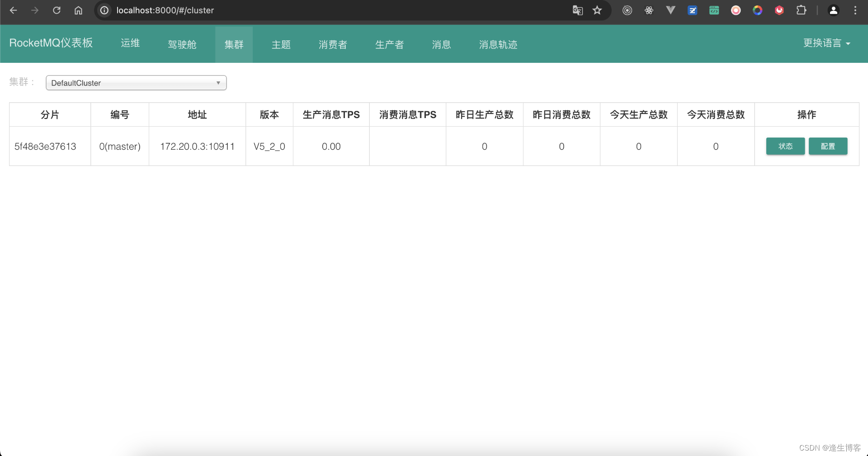The height and width of the screenshot is (456, 868).
Task: Open the translate page icon
Action: [x=577, y=10]
